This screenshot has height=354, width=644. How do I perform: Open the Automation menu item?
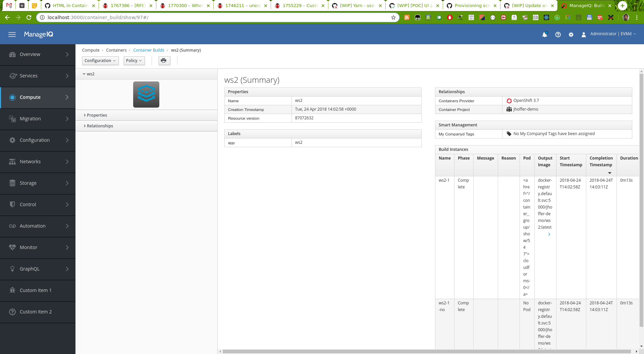(38, 226)
